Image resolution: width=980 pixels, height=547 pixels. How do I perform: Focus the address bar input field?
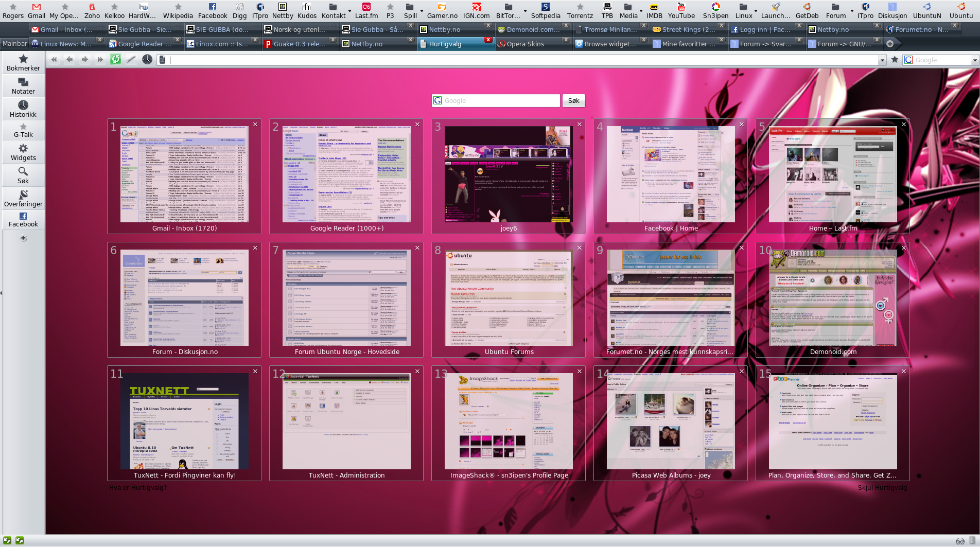tap(522, 60)
